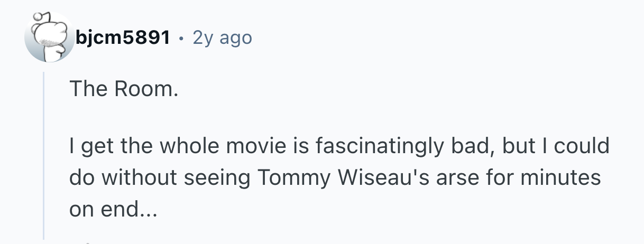Click the dot separator beside the username
This screenshot has width=644, height=244.
[x=181, y=37]
